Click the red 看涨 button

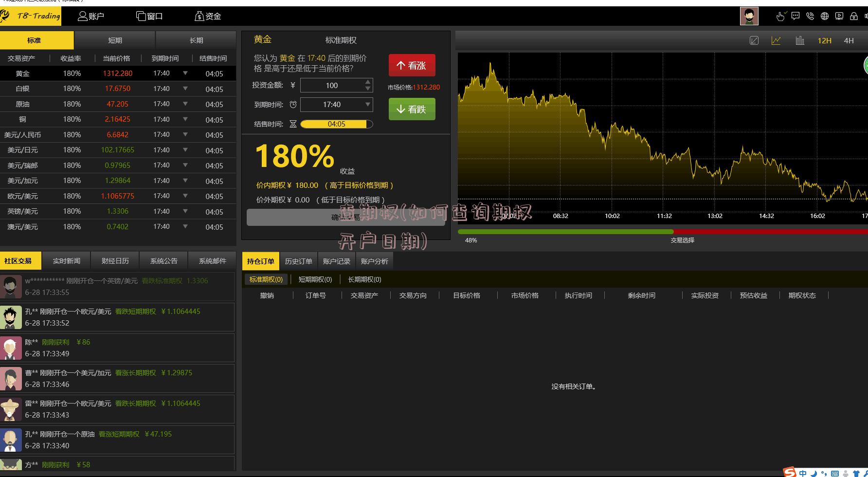tap(412, 65)
